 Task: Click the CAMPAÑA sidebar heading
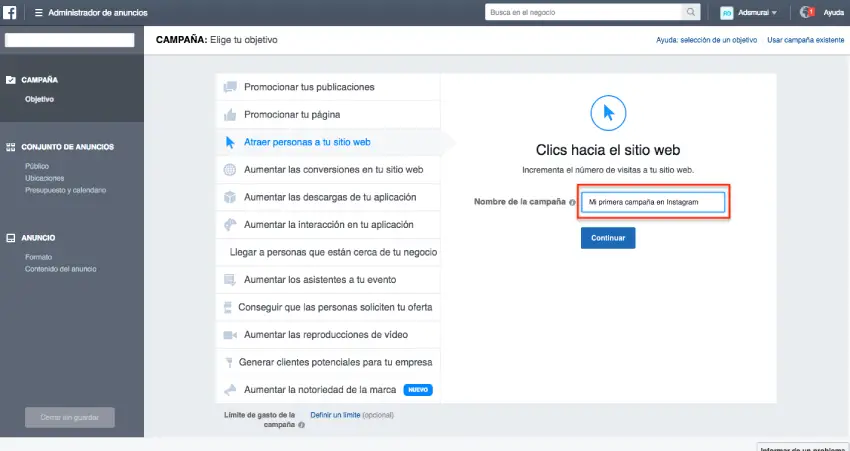tap(40, 80)
